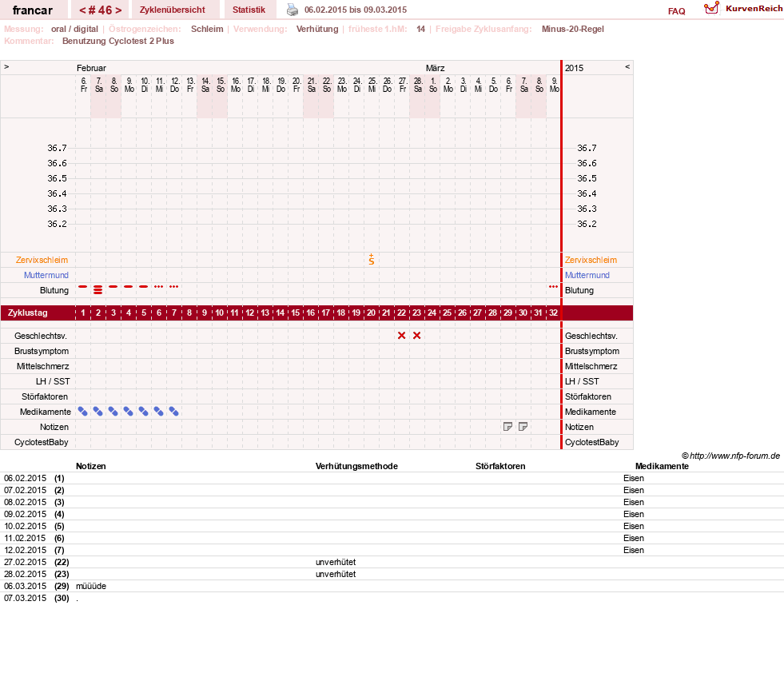Screen dimensions: 784x689
Task: Click the 1. So date header in März
Action: pos(433,85)
